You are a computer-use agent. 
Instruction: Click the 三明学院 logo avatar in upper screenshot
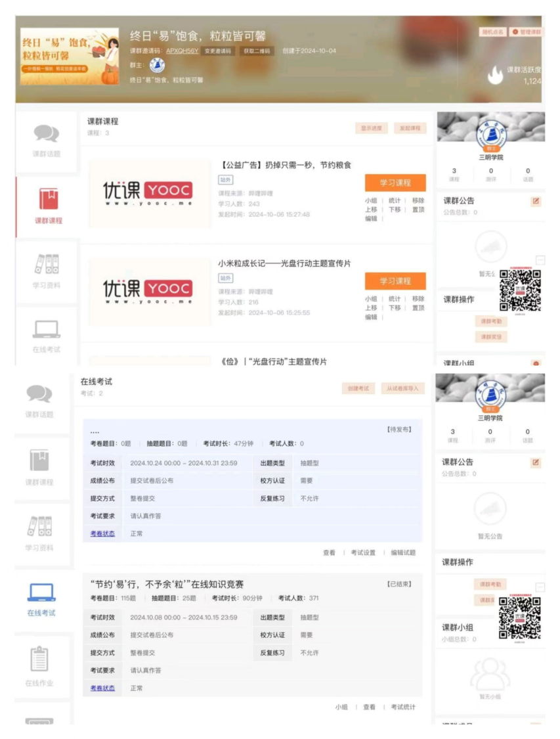tap(491, 135)
